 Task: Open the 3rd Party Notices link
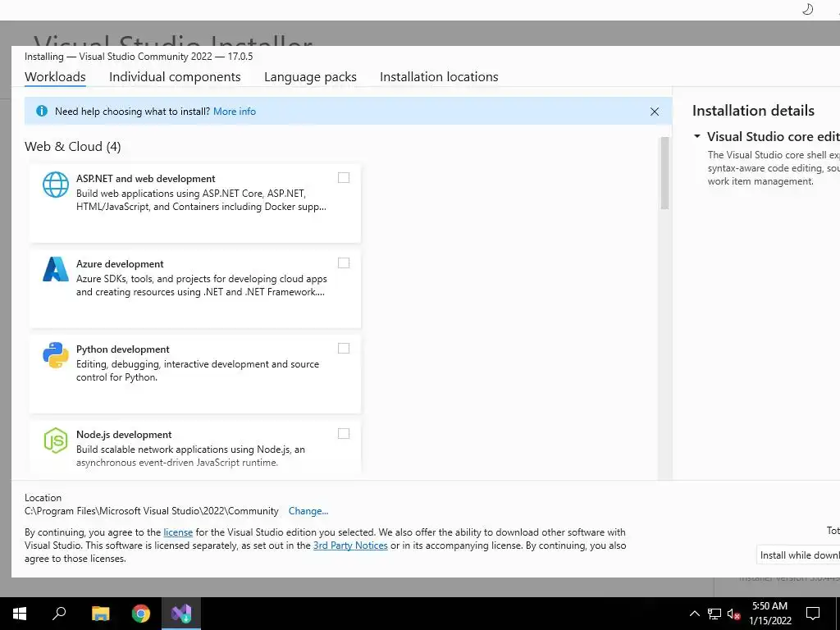pyautogui.click(x=350, y=546)
